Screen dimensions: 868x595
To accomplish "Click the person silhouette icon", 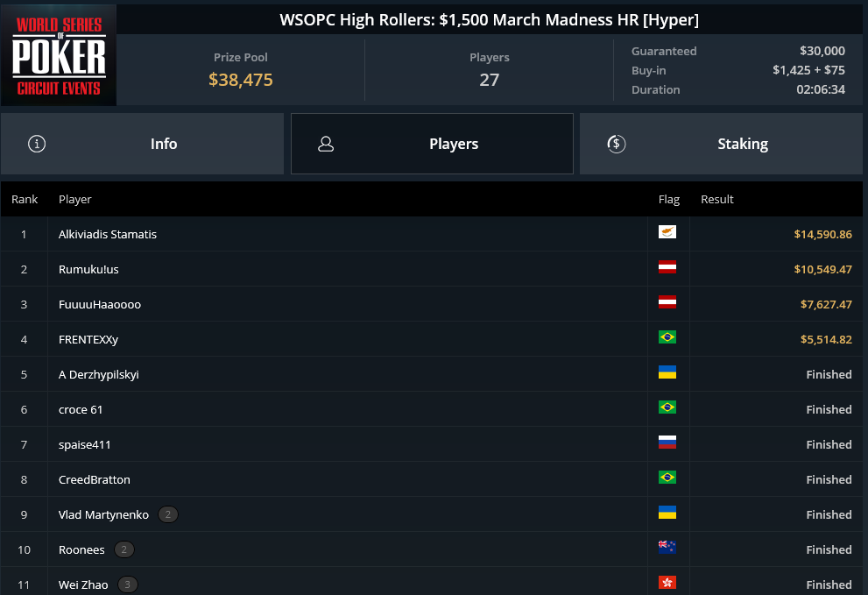I will click(x=326, y=144).
